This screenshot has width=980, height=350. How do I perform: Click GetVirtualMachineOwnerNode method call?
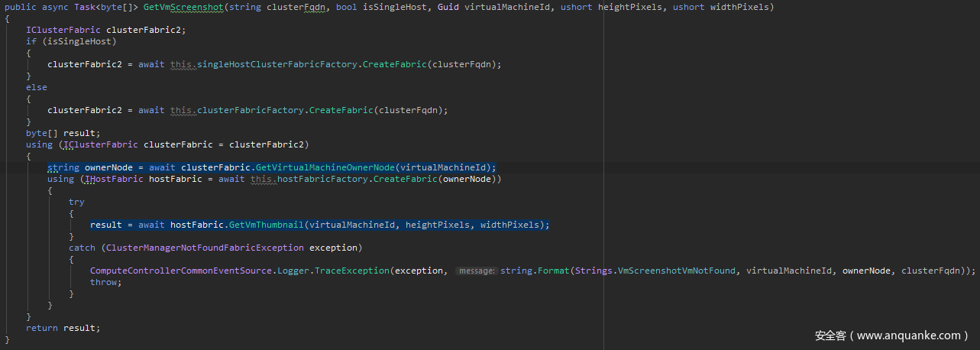pos(326,167)
